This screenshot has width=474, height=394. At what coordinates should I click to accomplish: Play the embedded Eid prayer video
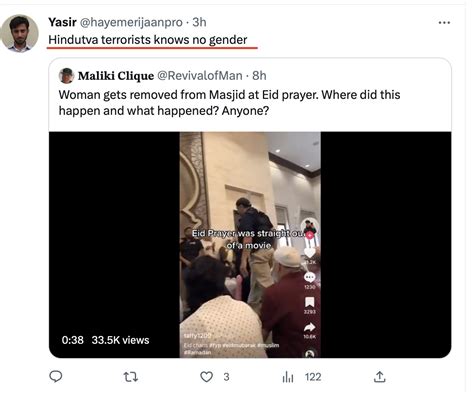pyautogui.click(x=250, y=245)
